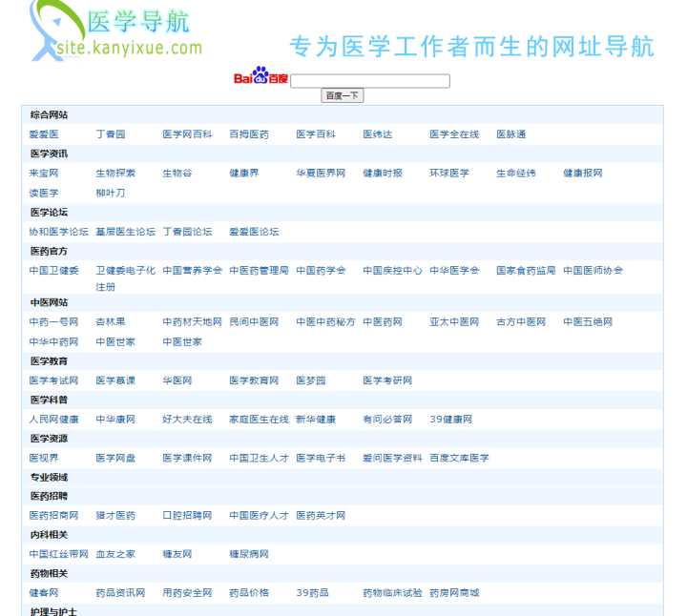The image size is (687, 616).
Task: Open 来宝网 under 医学资讯
Action: coord(44,174)
